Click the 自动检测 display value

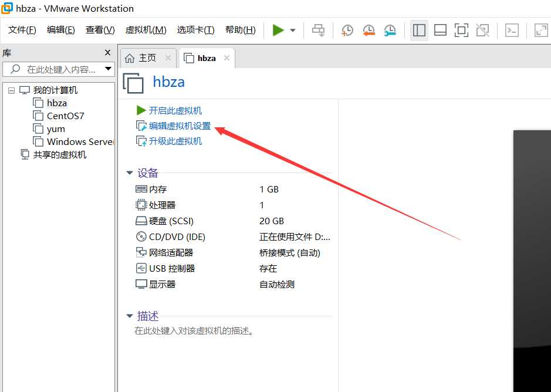[x=277, y=285]
